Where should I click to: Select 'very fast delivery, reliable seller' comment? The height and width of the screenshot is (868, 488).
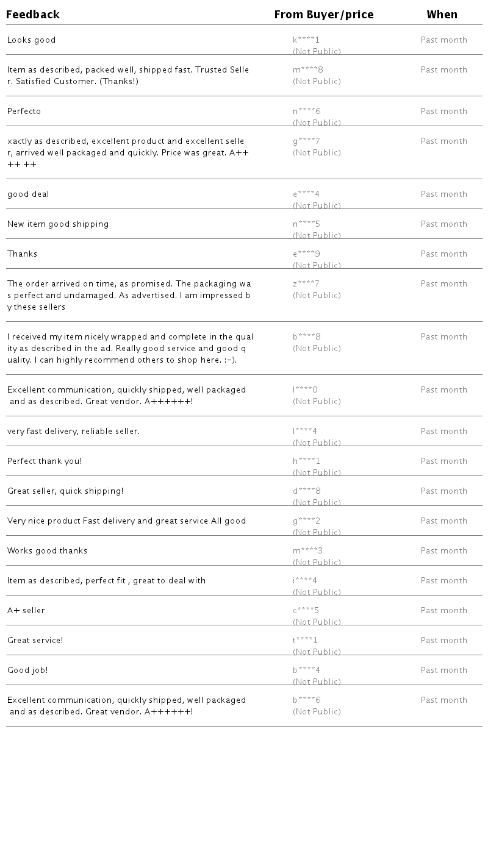coord(73,432)
